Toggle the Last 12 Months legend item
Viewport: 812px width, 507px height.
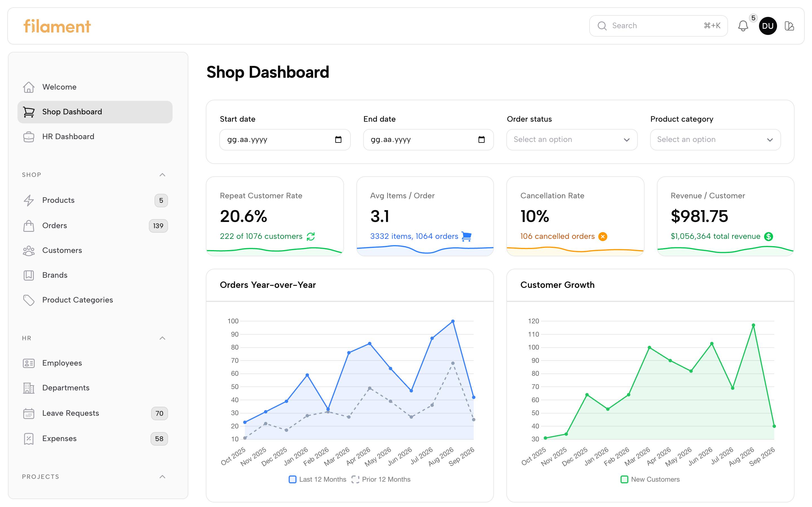(x=317, y=479)
